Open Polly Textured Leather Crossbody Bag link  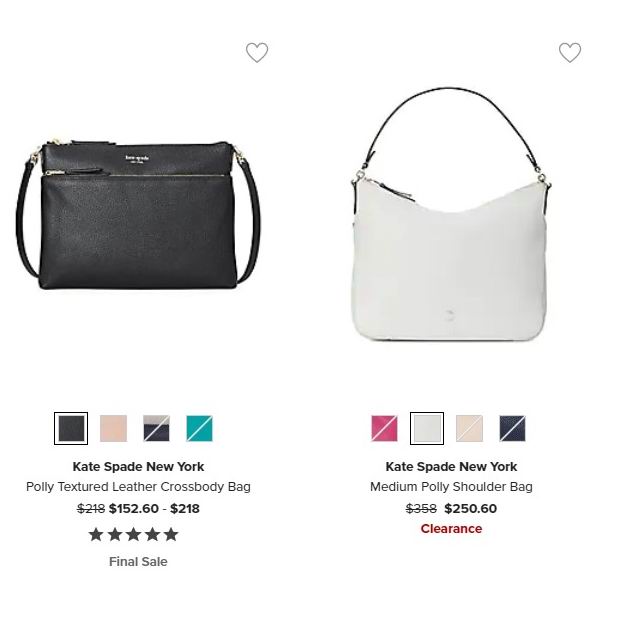[138, 486]
